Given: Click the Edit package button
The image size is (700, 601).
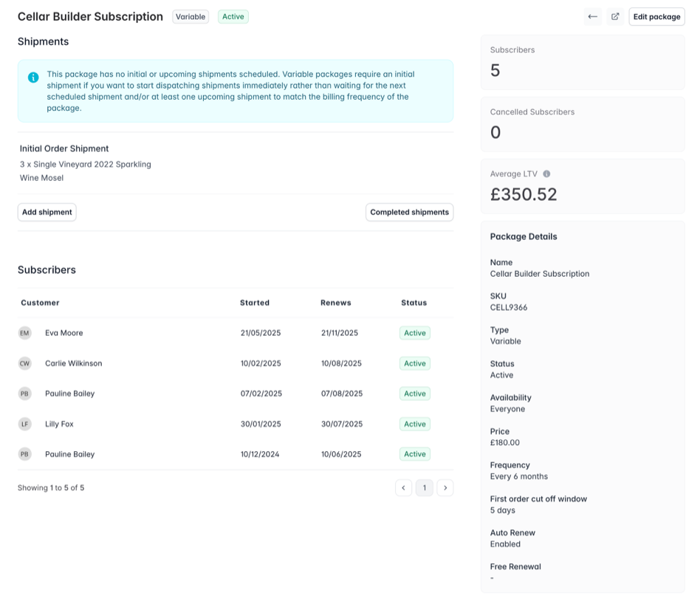Looking at the screenshot, I should point(656,16).
